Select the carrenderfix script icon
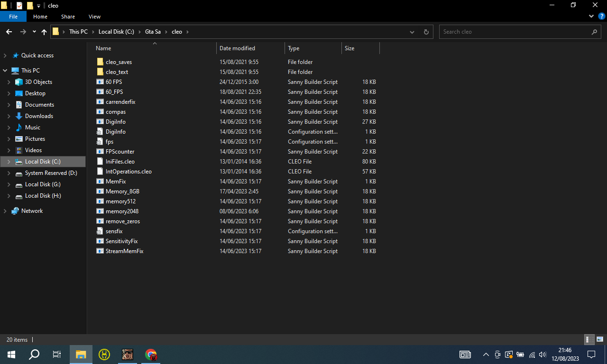 100,102
